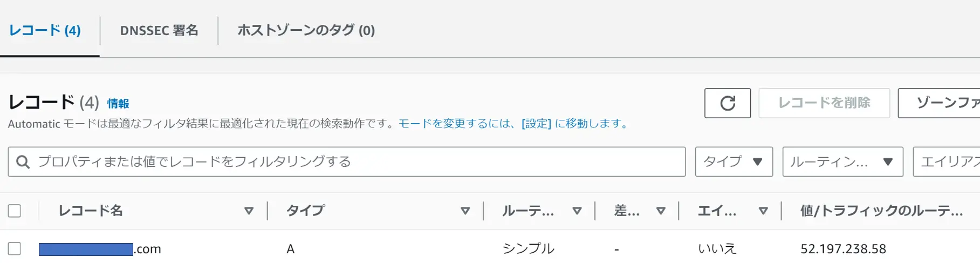Click the search magnifier icon

click(x=23, y=162)
